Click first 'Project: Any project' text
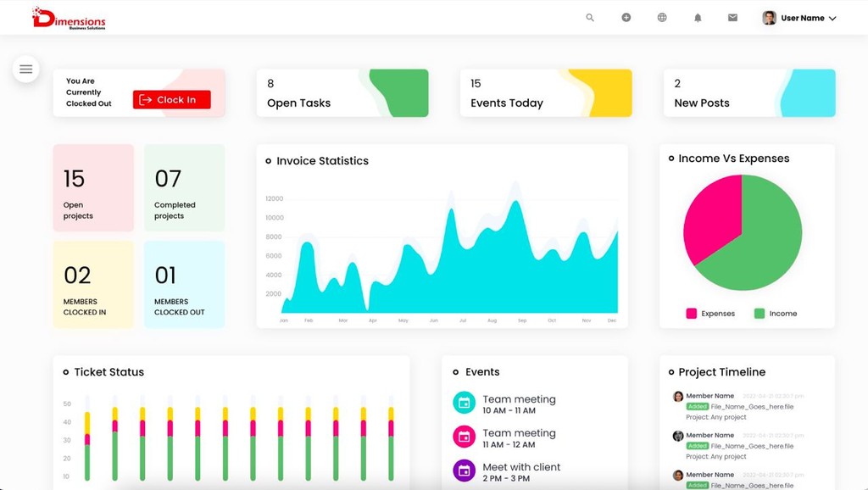868x490 pixels. 716,417
